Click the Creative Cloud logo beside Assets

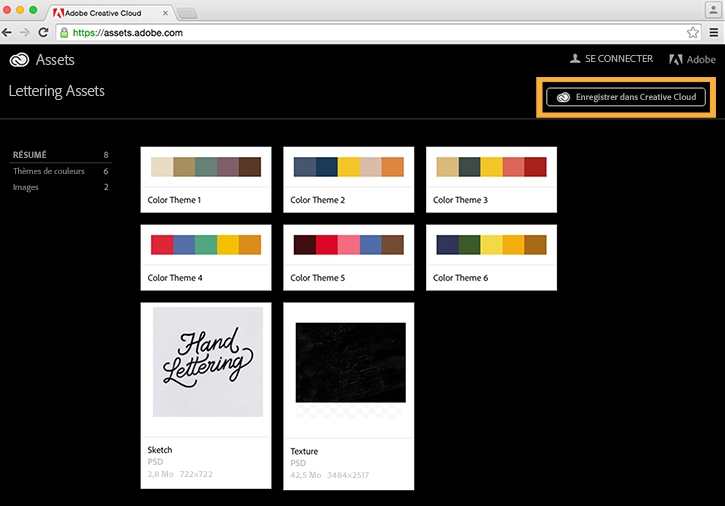coord(19,60)
